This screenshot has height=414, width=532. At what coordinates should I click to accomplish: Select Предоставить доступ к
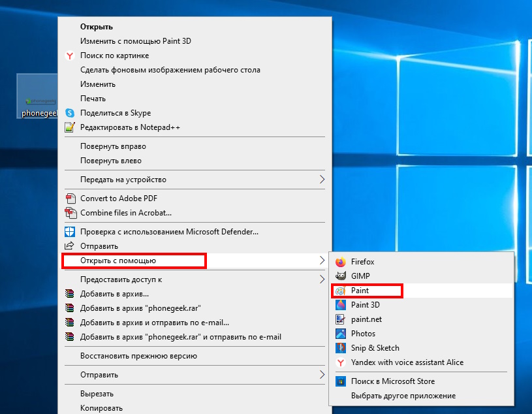(121, 279)
